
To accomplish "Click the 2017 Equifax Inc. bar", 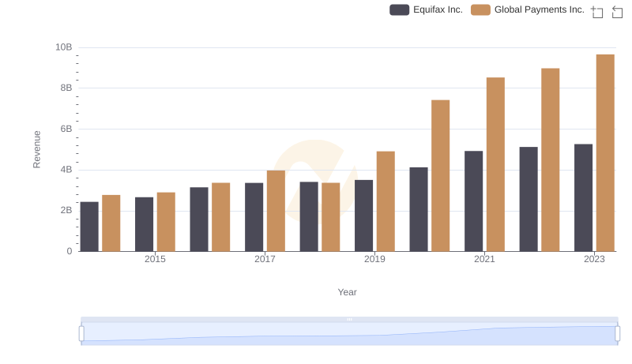I will tap(254, 217).
